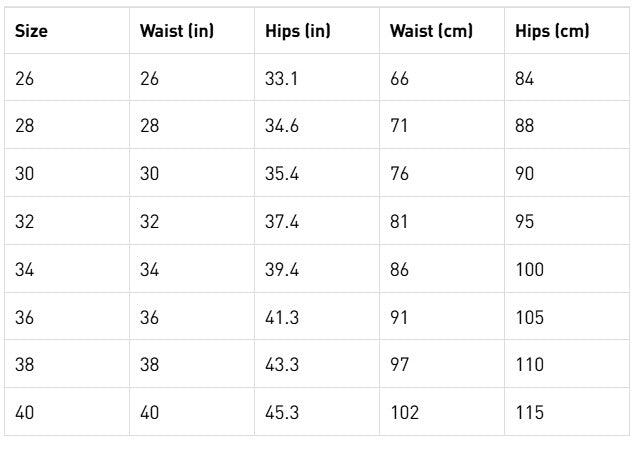
Task: Select size 30 in the Size column
Action: coord(25,174)
